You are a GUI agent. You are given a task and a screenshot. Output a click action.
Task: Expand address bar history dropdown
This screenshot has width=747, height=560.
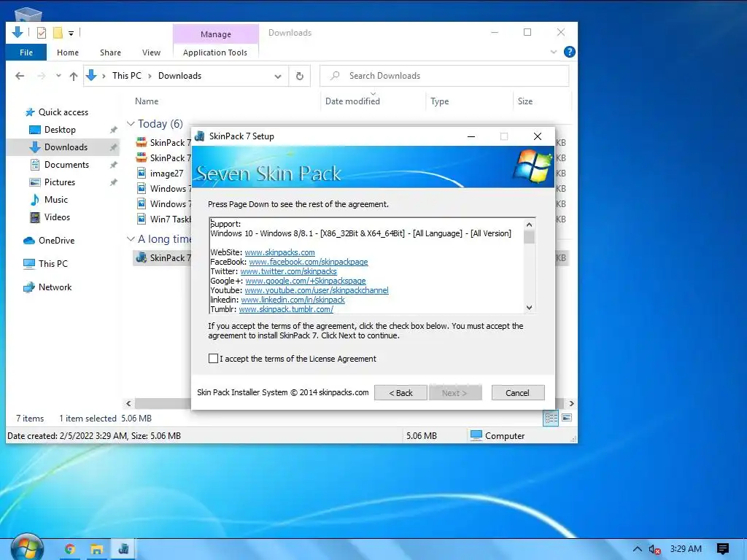pos(278,76)
